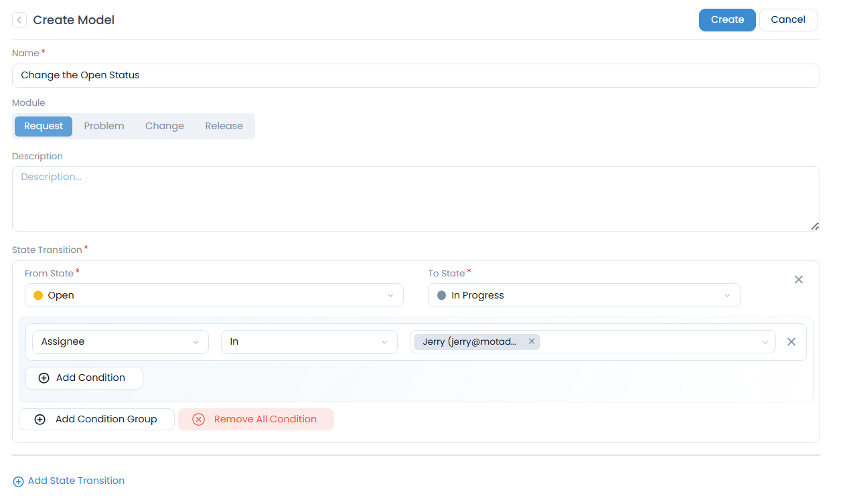Select the Request module
Image resolution: width=845 pixels, height=504 pixels.
click(44, 126)
